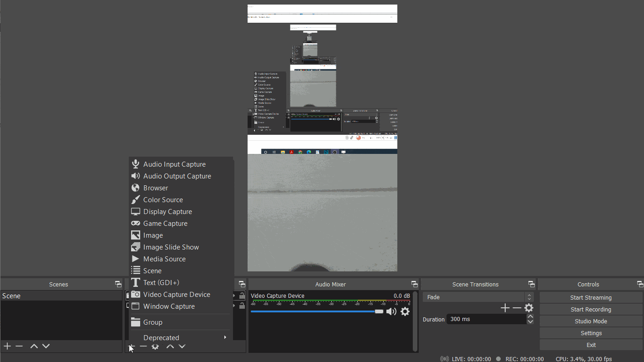Open source properties gear icon
The height and width of the screenshot is (362, 644).
pos(155,347)
